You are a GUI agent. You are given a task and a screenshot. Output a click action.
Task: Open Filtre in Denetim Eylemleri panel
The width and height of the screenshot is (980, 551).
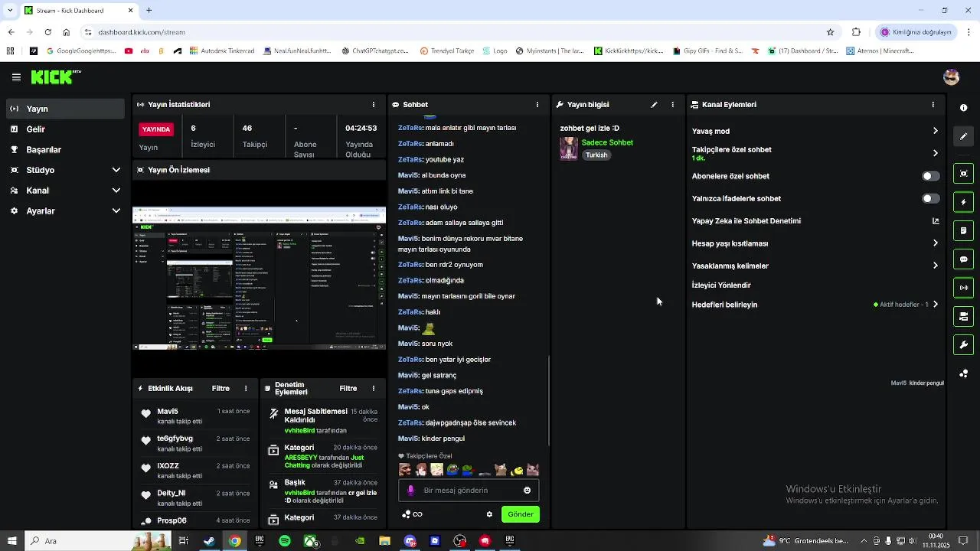[348, 389]
